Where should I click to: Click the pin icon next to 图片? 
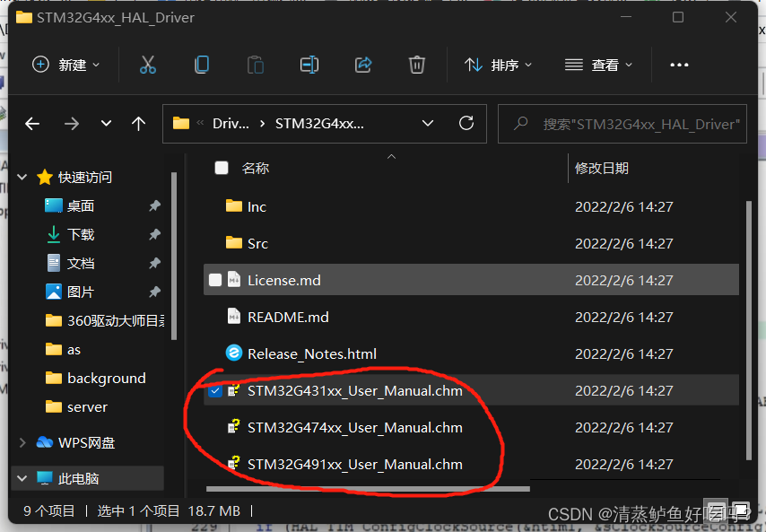point(155,292)
